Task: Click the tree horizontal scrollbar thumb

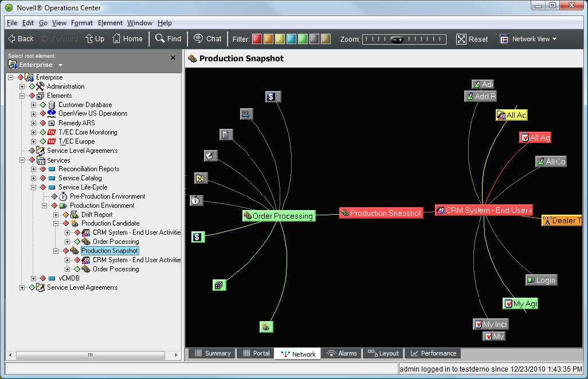Action: 91,354
